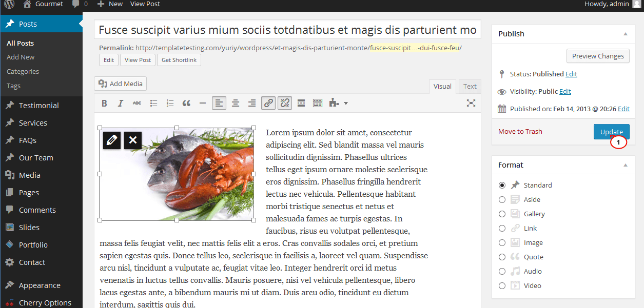Center-align the selected paragraph
Viewport: 644px width, 308px height.
(236, 102)
